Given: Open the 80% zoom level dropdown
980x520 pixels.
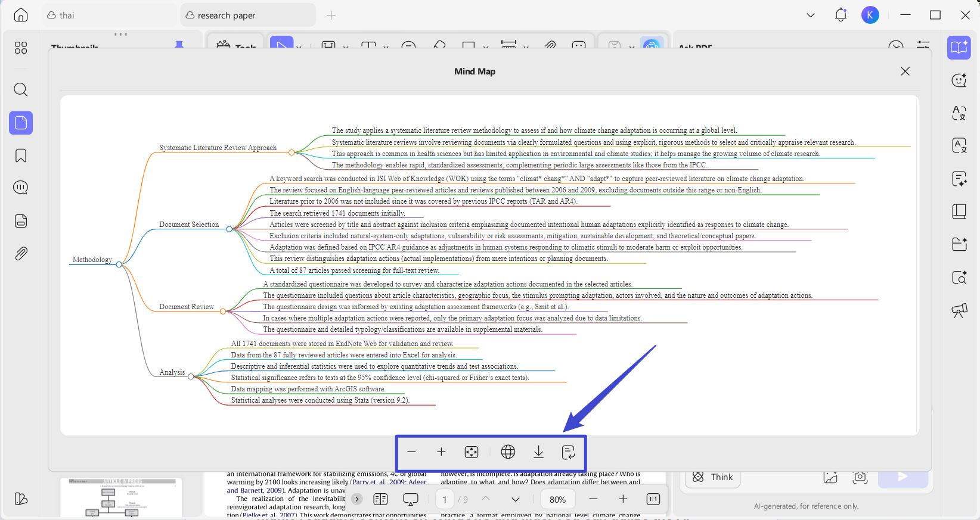Looking at the screenshot, I should click(x=558, y=499).
